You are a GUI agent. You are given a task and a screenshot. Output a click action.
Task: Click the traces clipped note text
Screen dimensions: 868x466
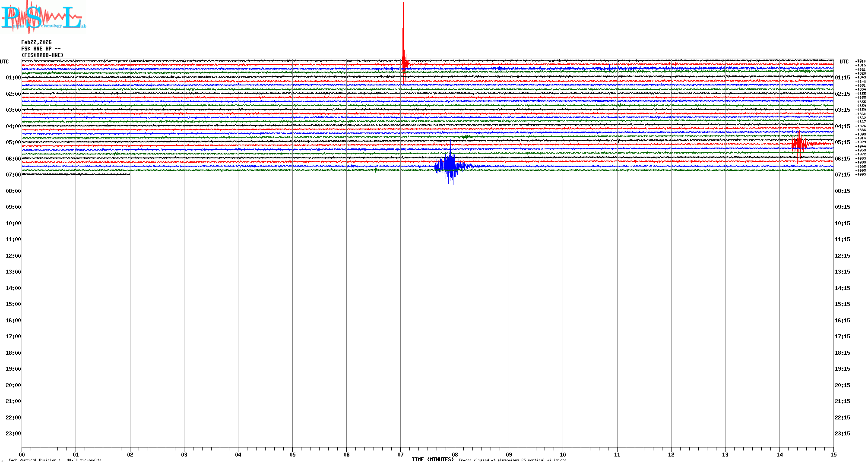coord(512,460)
